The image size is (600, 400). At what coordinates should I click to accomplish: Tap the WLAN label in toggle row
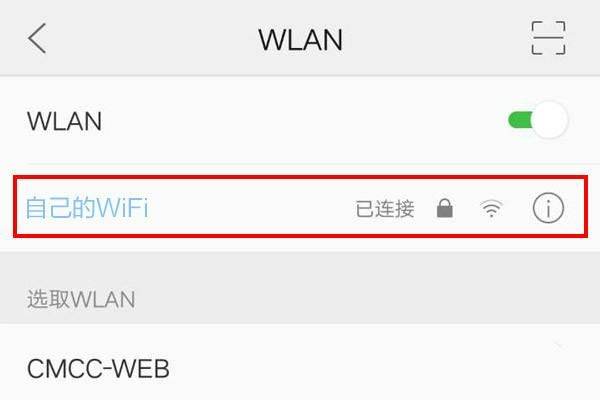tap(64, 121)
